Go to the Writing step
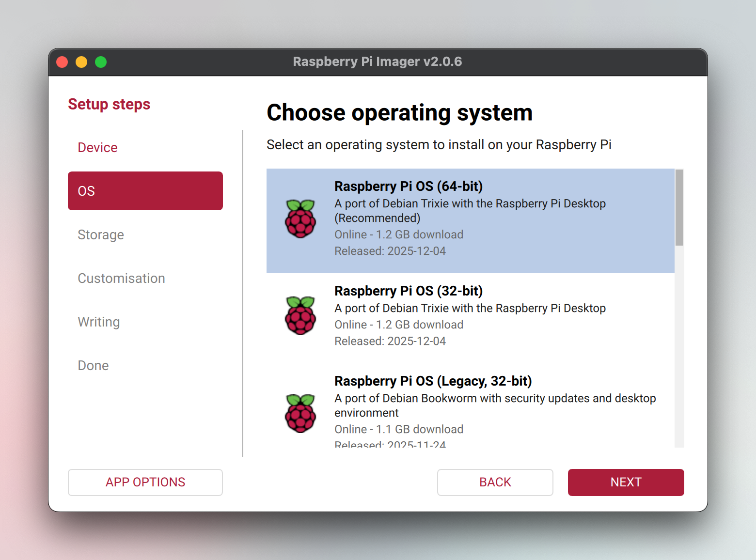 pos(99,322)
